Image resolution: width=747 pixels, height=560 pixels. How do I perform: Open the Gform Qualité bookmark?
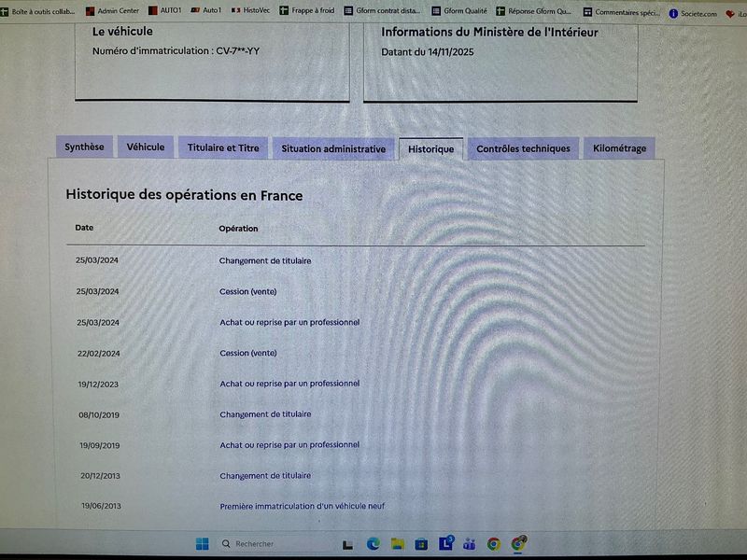point(458,11)
